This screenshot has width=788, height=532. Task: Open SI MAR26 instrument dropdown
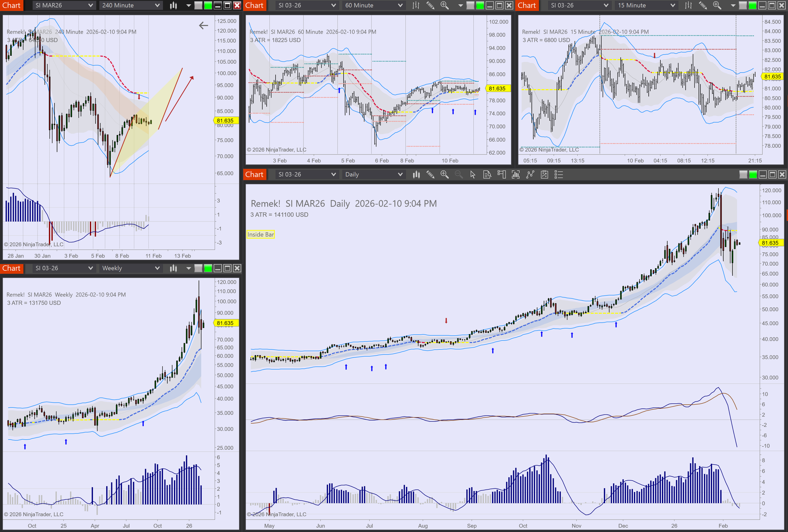(64, 5)
